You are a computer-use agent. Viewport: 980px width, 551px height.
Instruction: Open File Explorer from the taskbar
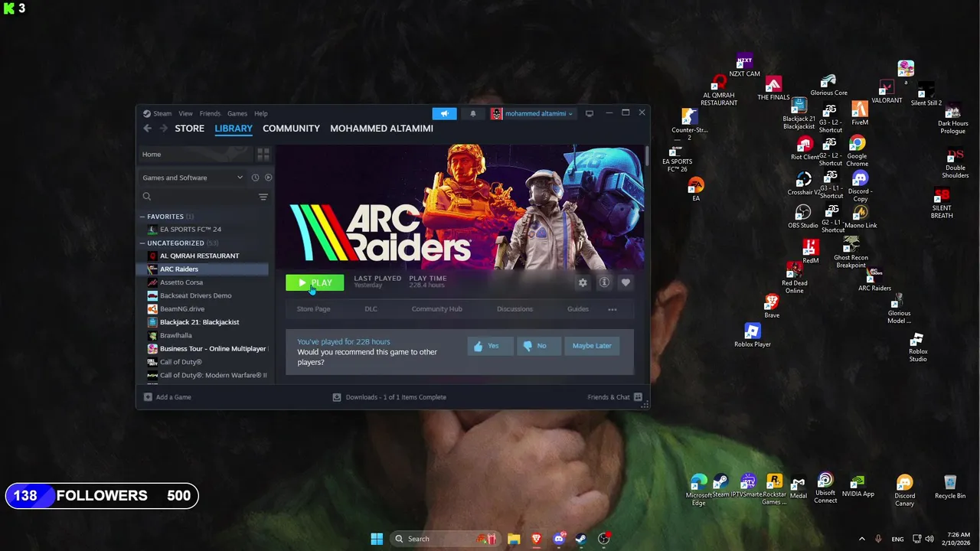(x=513, y=539)
